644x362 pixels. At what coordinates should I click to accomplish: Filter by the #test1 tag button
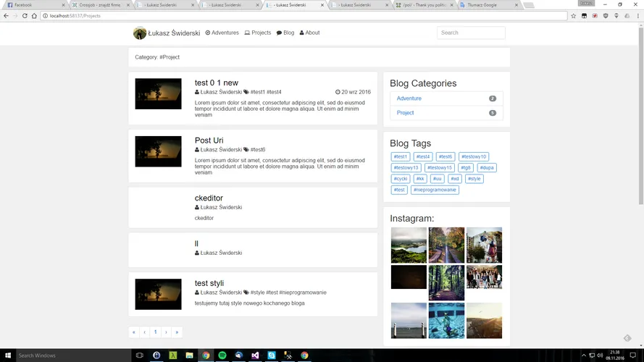point(400,156)
